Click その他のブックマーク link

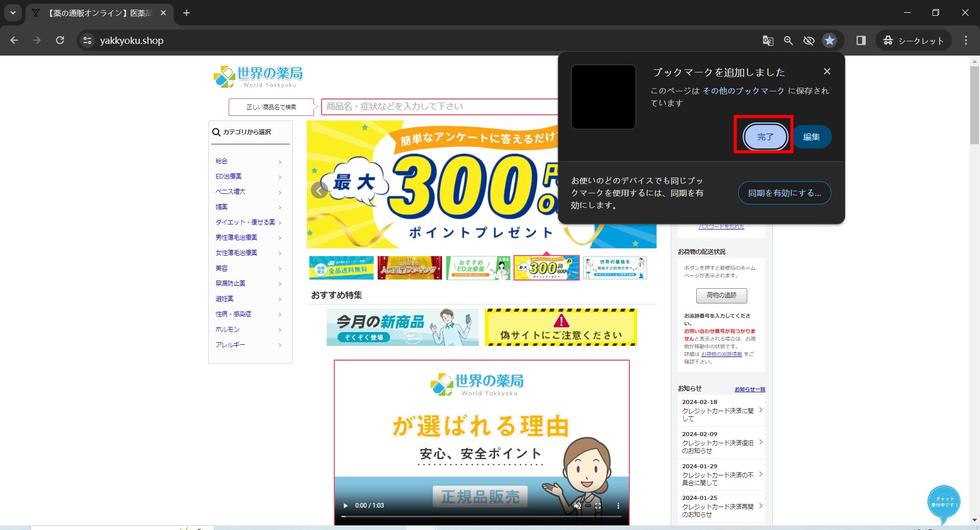coord(743,91)
